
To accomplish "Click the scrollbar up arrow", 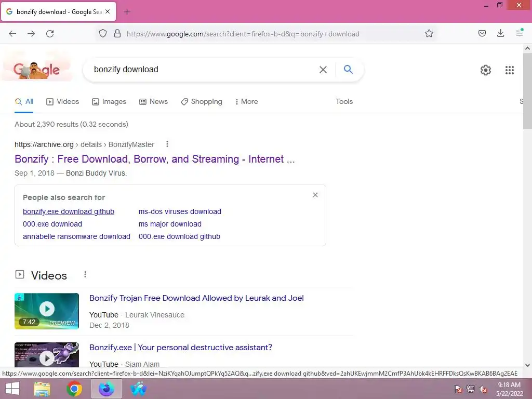I will pos(527,48).
